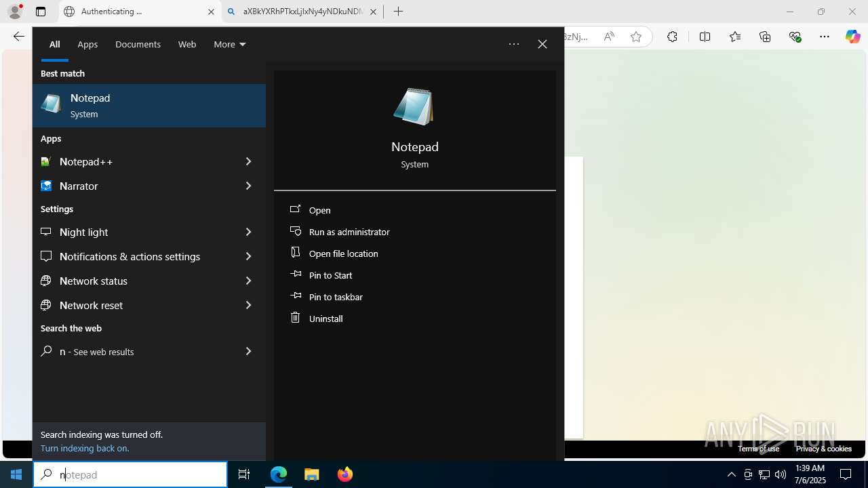The height and width of the screenshot is (488, 868).
Task: Click the large Notepad icon in preview pane
Action: [414, 106]
